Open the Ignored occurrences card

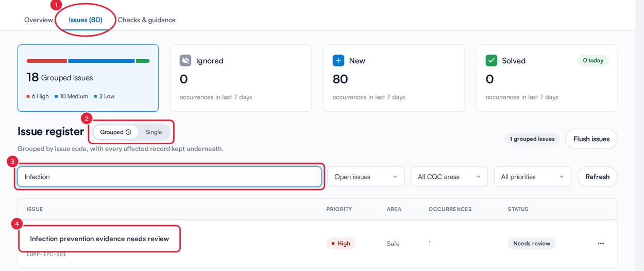click(241, 78)
